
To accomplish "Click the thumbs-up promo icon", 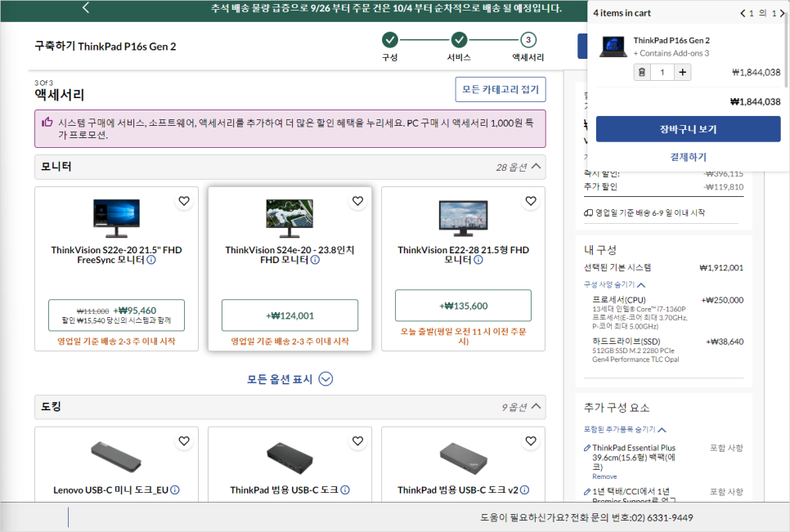I will tap(47, 122).
